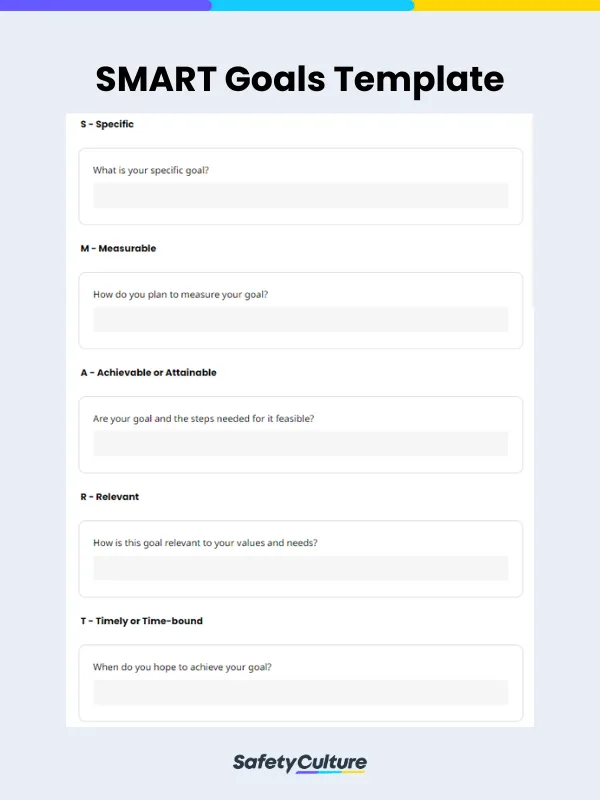Click the measure your goal answer field
600x800 pixels.
[x=300, y=319]
